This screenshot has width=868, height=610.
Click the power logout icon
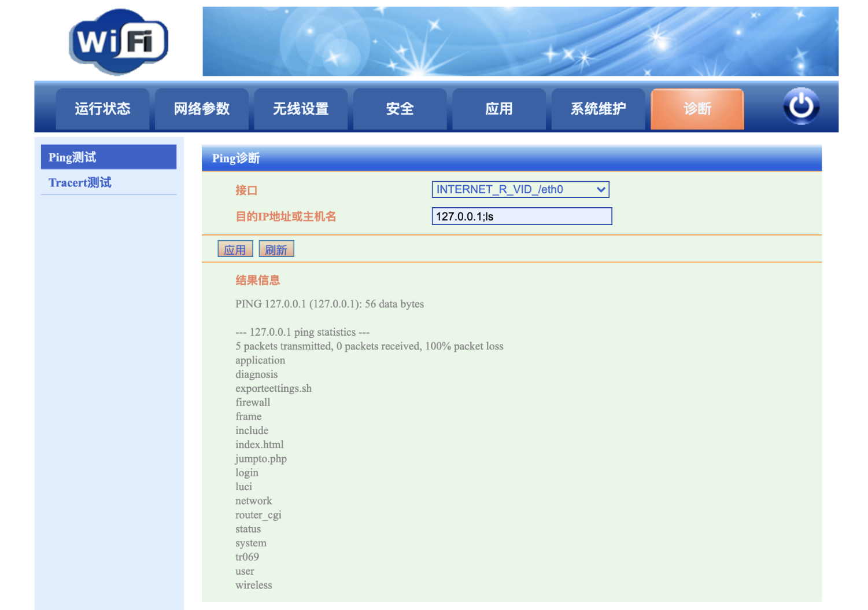pyautogui.click(x=801, y=106)
